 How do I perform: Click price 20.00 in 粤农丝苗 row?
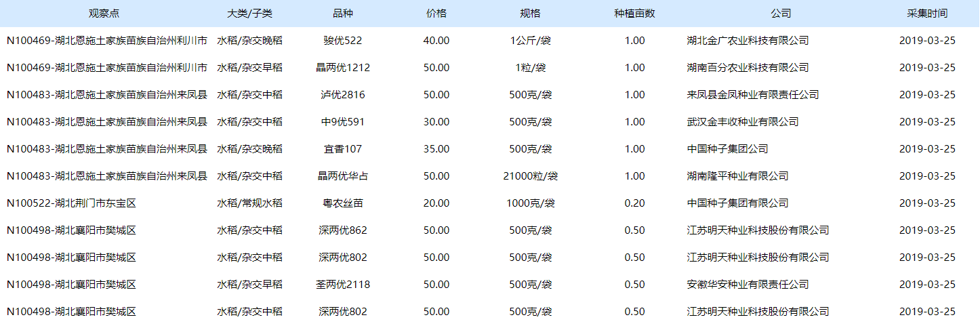[436, 203]
